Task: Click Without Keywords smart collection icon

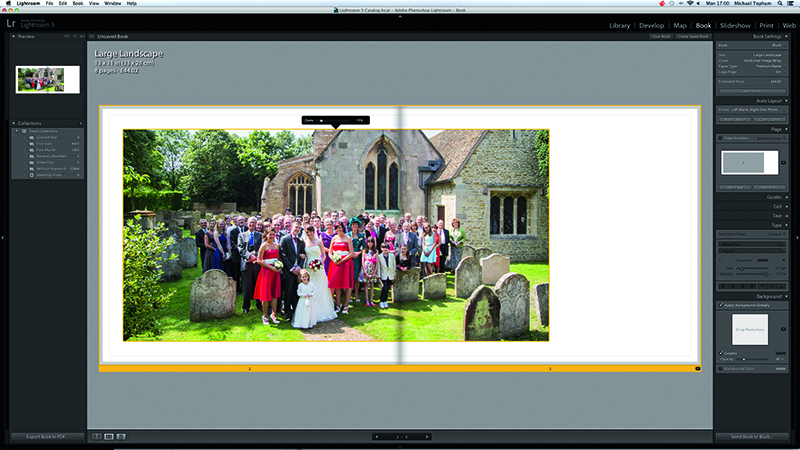Action: click(32, 168)
